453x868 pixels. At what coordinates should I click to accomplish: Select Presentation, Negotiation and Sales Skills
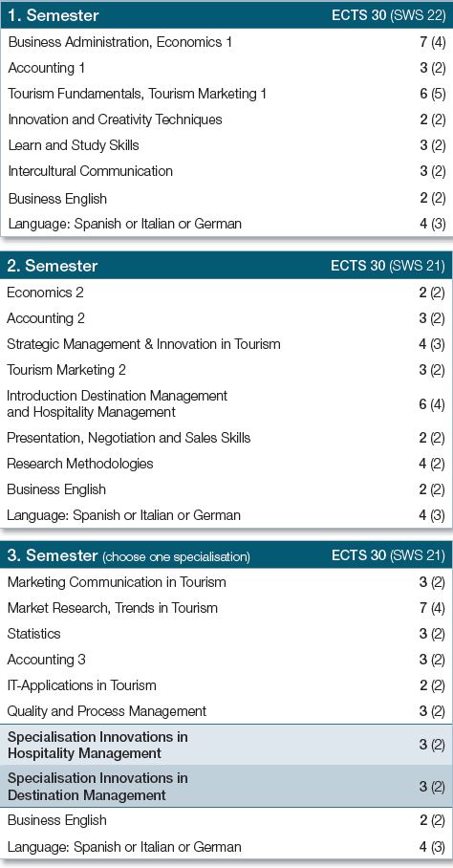(226, 438)
